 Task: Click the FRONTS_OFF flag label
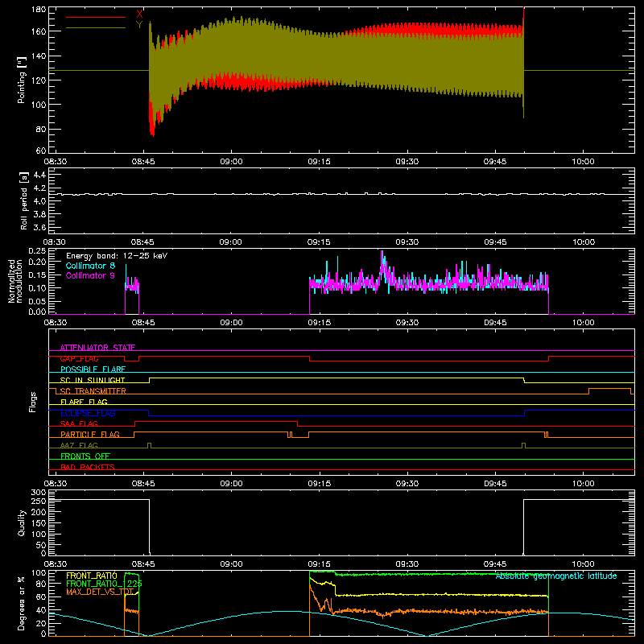tap(85, 456)
